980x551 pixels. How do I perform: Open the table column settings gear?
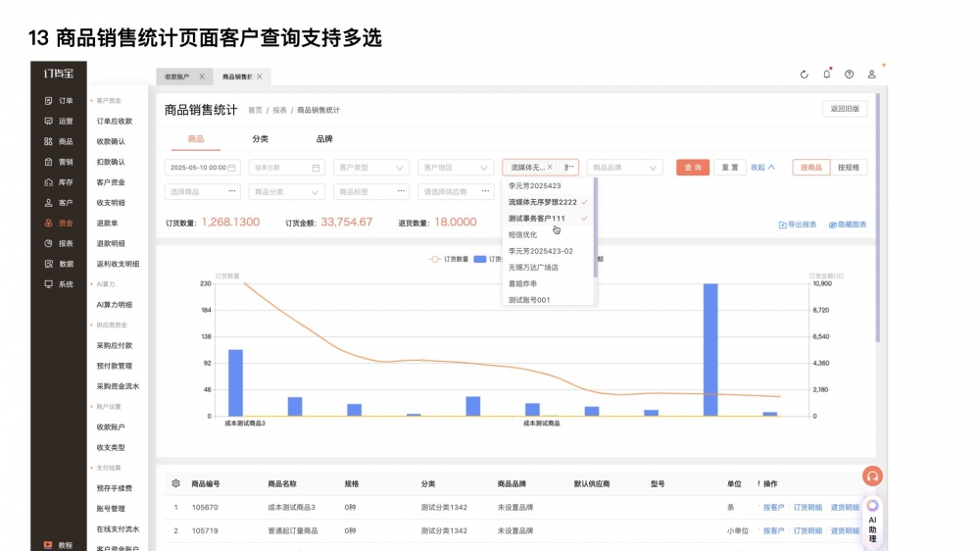click(x=175, y=483)
